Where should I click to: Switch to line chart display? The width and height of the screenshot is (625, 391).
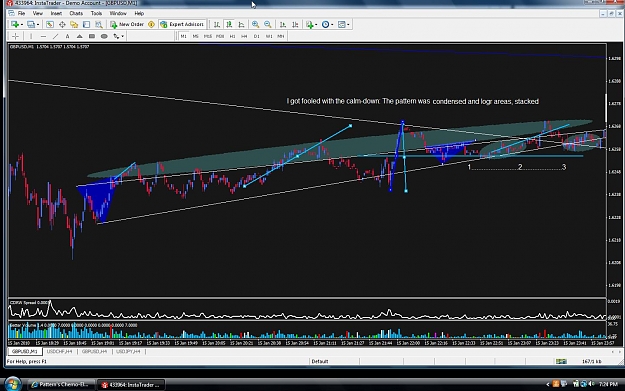pos(241,24)
